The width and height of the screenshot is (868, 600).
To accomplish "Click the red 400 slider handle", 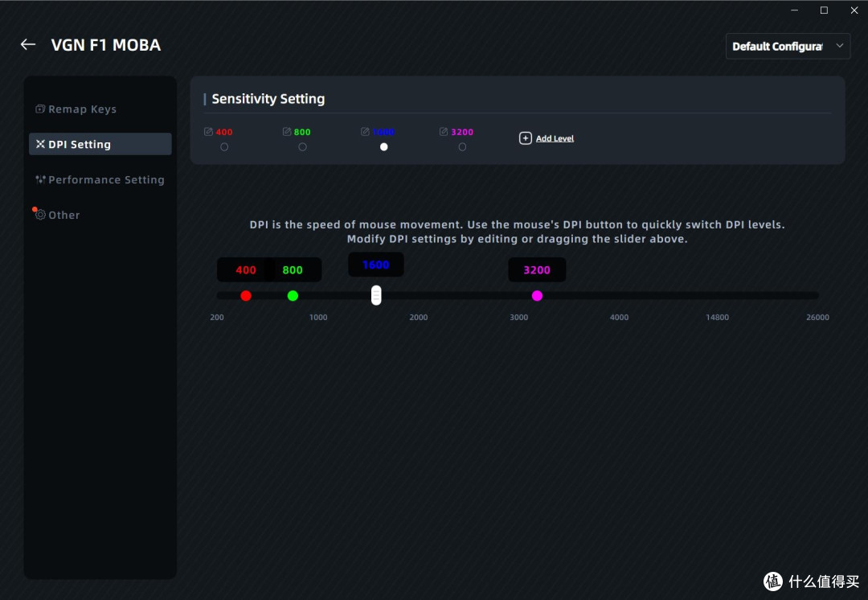I will [x=246, y=296].
